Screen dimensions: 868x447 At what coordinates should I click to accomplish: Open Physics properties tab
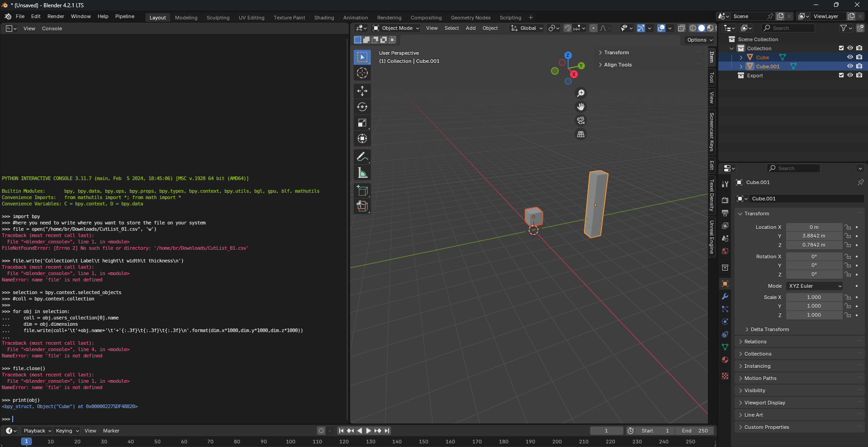pos(725,322)
